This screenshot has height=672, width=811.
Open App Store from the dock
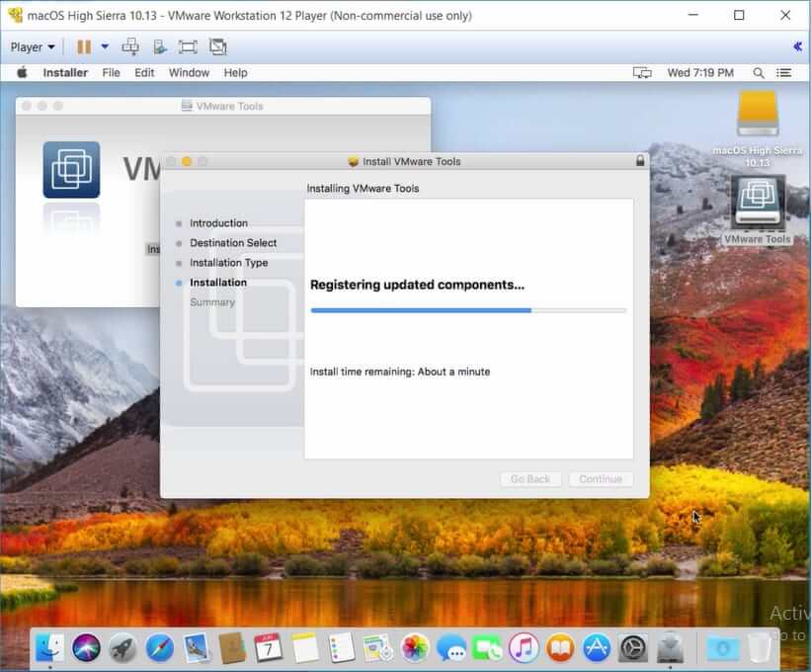tap(597, 647)
